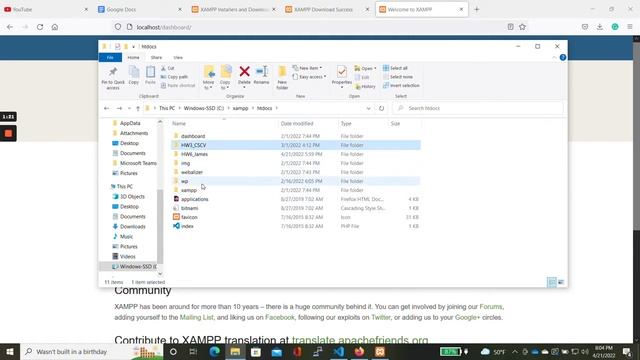640x360 pixels.
Task: Open Downloads in navigation pane
Action: pyautogui.click(x=133, y=227)
